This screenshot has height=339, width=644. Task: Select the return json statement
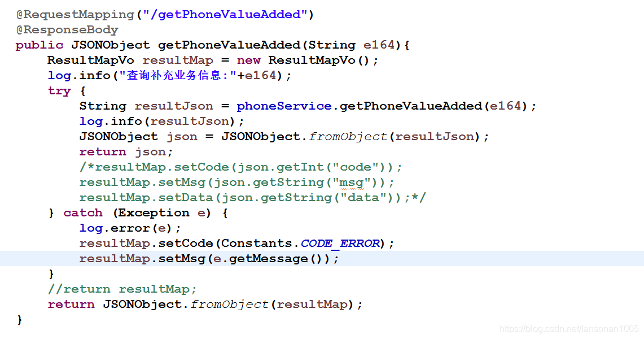[125, 151]
